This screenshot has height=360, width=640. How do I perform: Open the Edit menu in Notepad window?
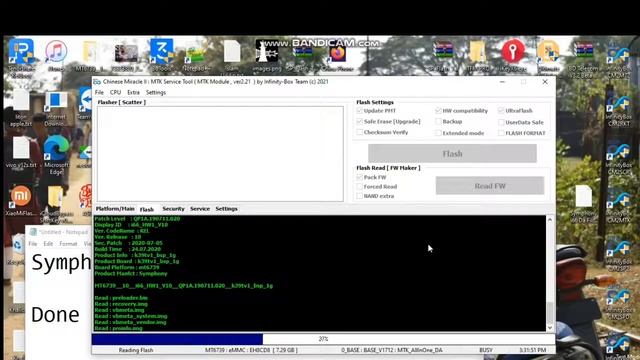48,244
